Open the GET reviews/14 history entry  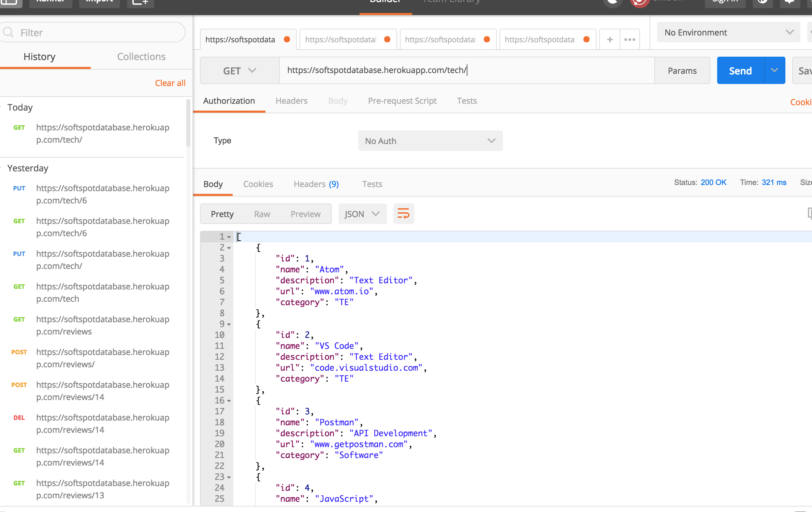click(92, 456)
